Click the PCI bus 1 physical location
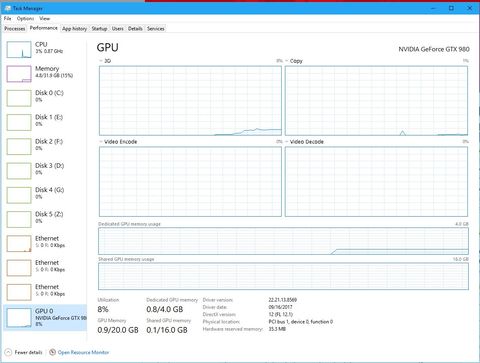Viewport: 480px width, 363px height. point(301,322)
